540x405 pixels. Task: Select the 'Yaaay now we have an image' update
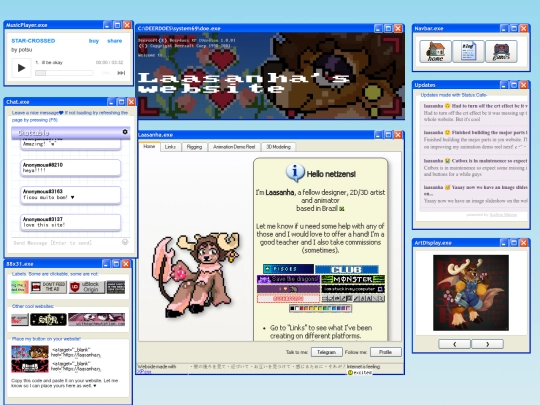pyautogui.click(x=476, y=194)
